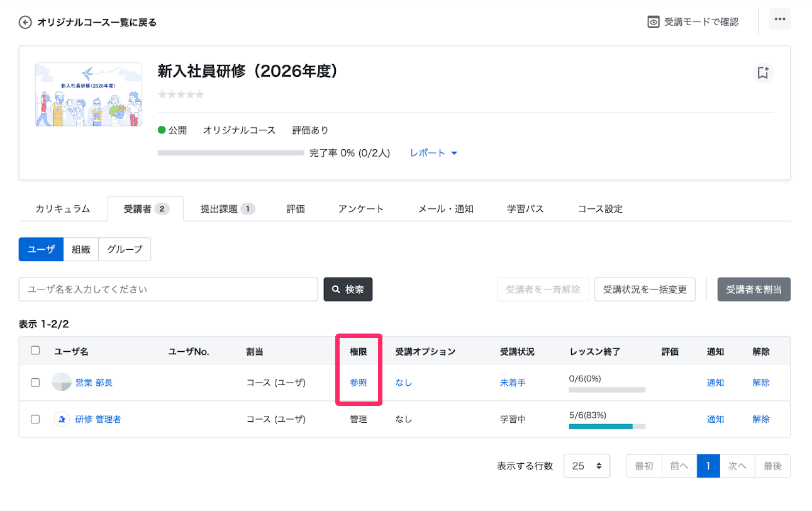Viewport: 812px width, 511px height.
Task: Click the back arrow circle icon
Action: [x=25, y=23]
